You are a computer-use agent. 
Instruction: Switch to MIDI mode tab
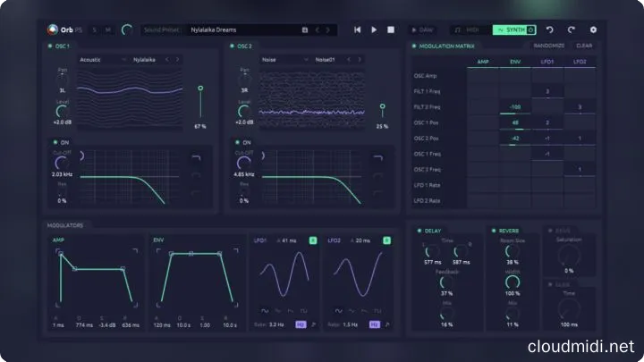click(469, 29)
